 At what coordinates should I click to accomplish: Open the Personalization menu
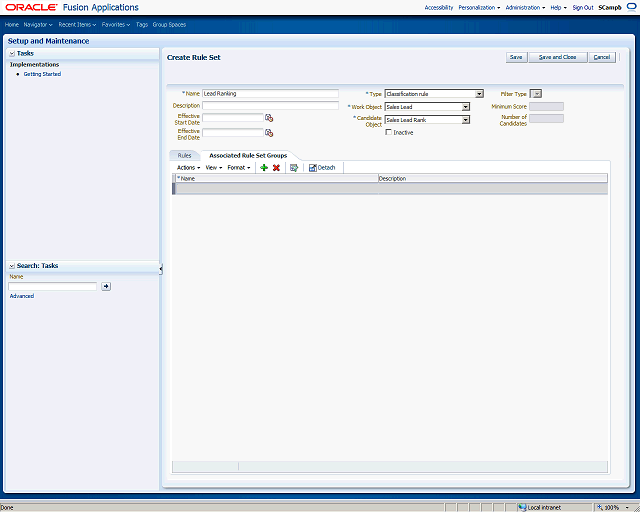479,7
